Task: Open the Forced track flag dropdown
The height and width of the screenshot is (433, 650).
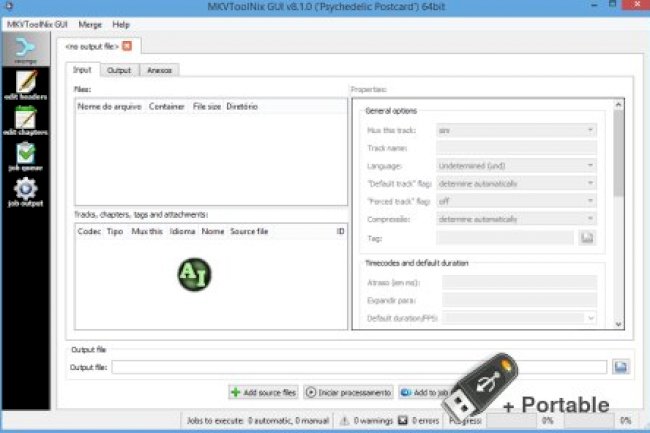Action: tap(517, 201)
